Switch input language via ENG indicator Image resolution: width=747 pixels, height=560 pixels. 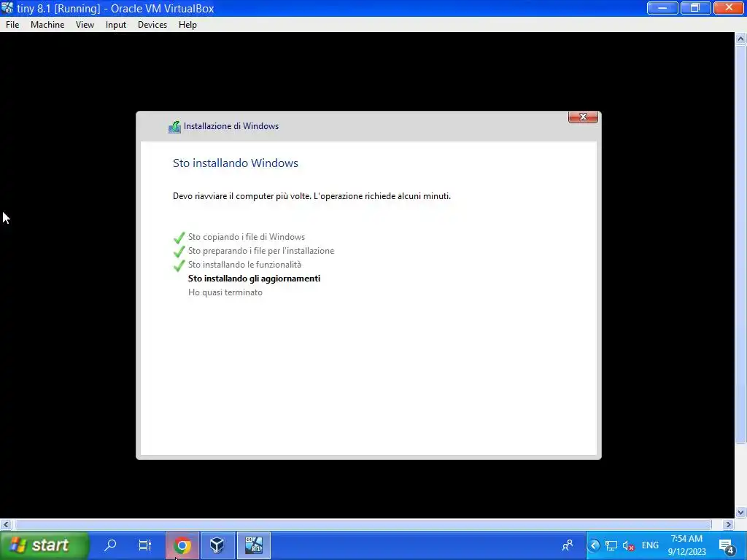point(650,545)
